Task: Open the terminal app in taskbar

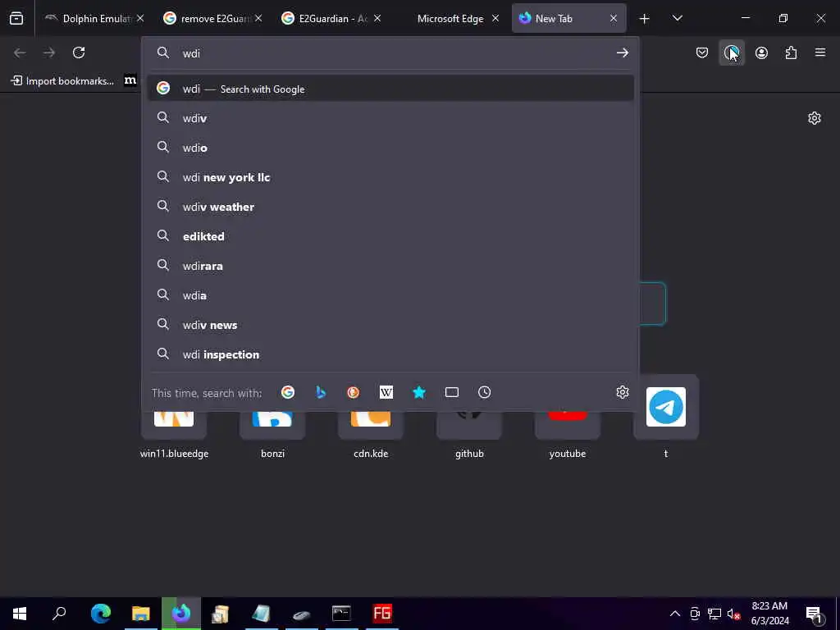Action: (341, 614)
